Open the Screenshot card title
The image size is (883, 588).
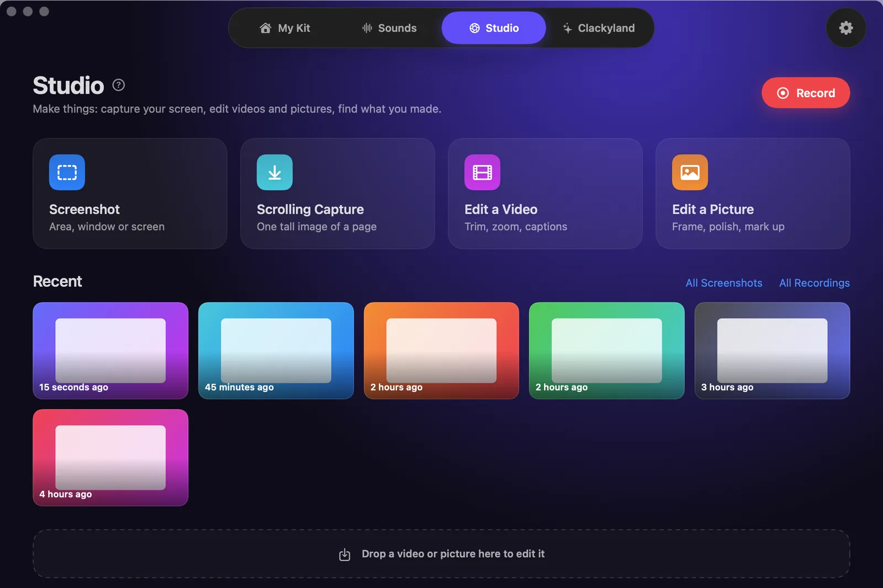(84, 210)
